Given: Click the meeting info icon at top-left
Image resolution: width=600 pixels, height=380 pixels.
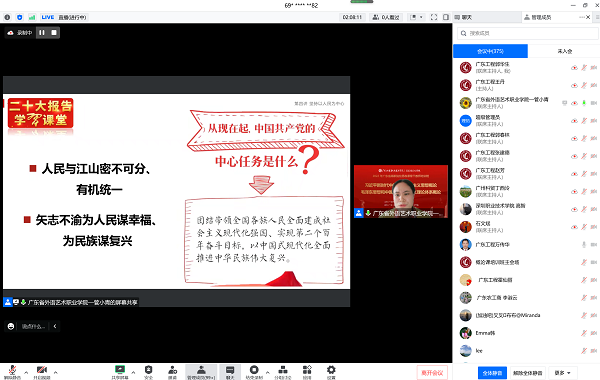Looking at the screenshot, I should tap(7, 17).
